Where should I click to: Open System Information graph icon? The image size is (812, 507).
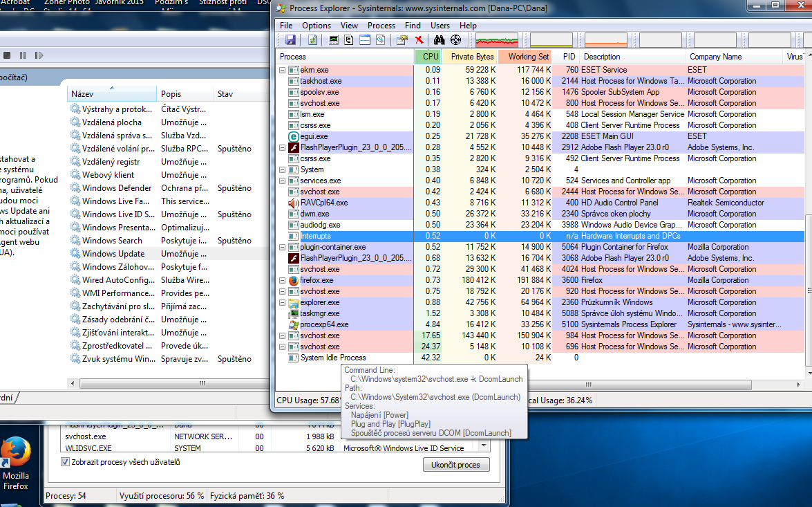click(x=334, y=40)
